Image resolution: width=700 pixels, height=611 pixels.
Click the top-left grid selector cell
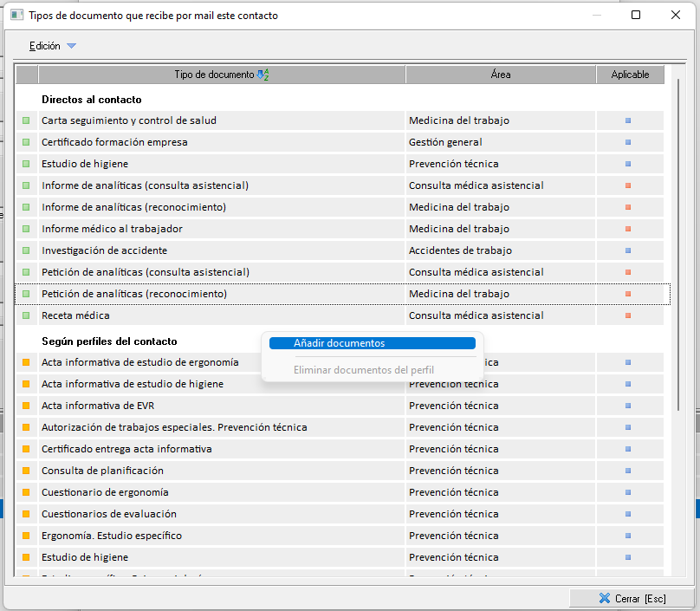[27, 75]
